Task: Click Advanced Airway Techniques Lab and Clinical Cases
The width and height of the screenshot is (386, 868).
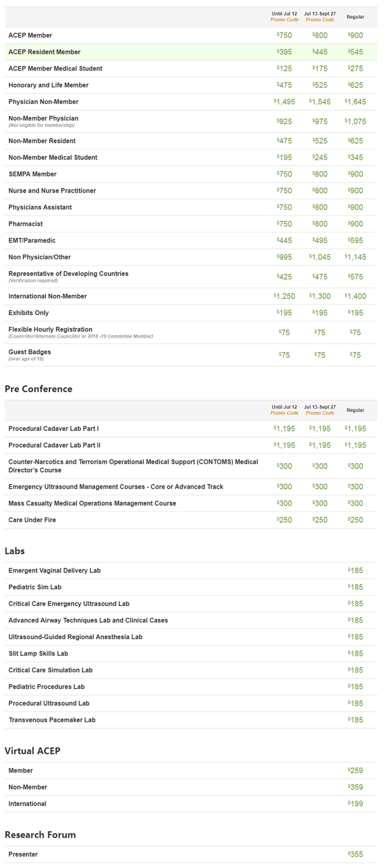Action: coord(88,621)
